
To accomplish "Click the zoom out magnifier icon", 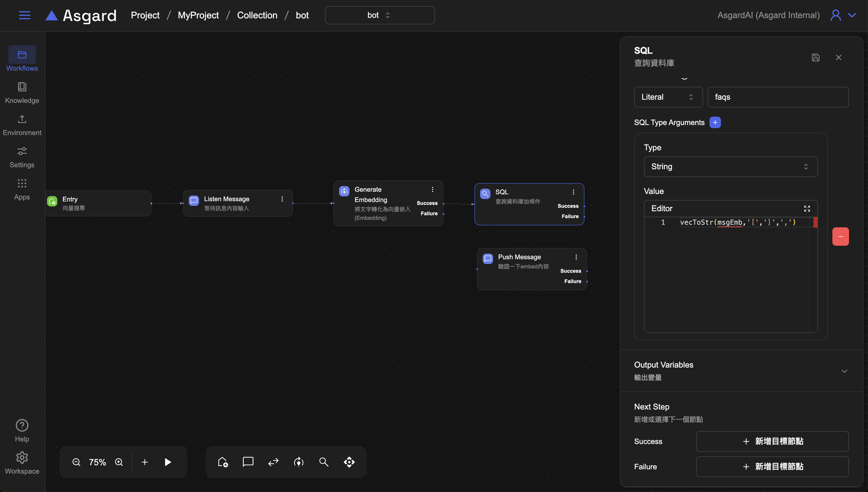I will point(76,462).
